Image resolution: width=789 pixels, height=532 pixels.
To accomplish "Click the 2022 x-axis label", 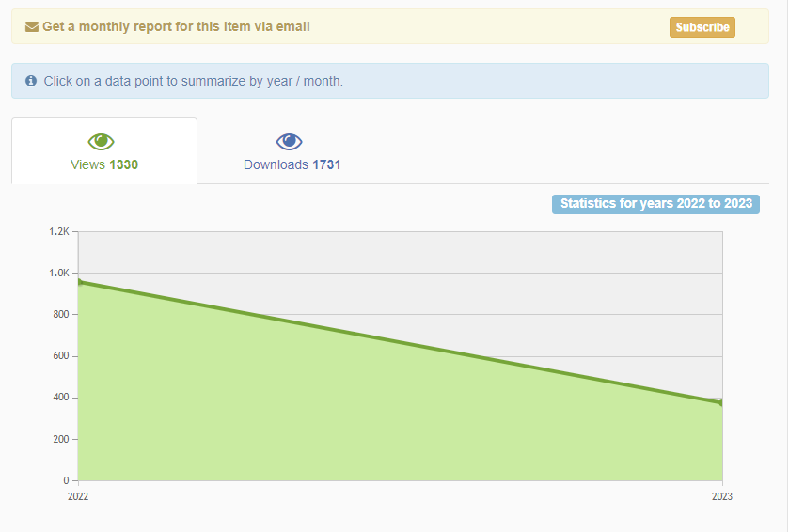I will 78,496.
